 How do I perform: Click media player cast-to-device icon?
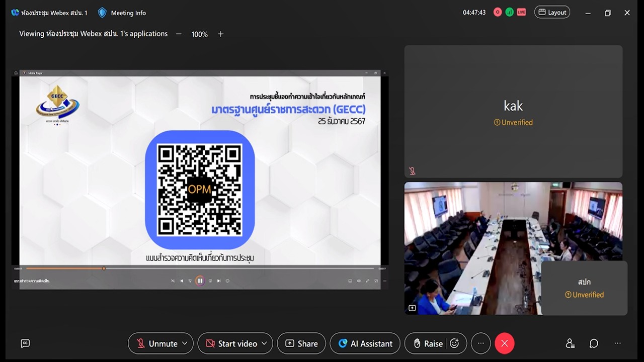350,281
